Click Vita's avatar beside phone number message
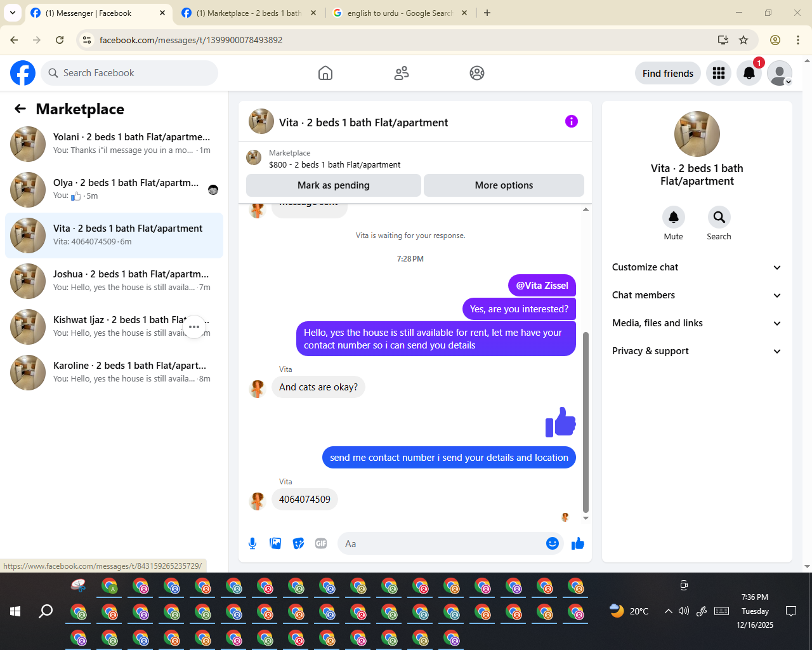812x650 pixels. 257,501
